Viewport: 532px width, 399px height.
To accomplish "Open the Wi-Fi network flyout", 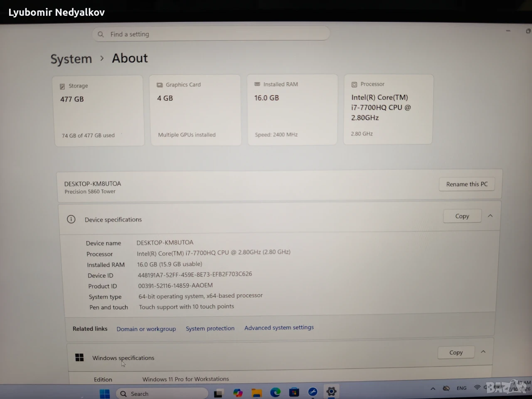I will (x=477, y=387).
